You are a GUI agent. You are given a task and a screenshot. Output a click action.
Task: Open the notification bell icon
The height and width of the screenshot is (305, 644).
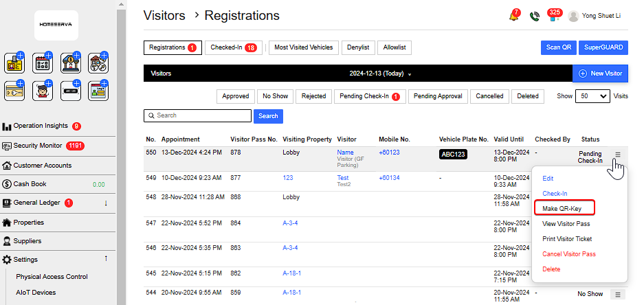pos(513,16)
